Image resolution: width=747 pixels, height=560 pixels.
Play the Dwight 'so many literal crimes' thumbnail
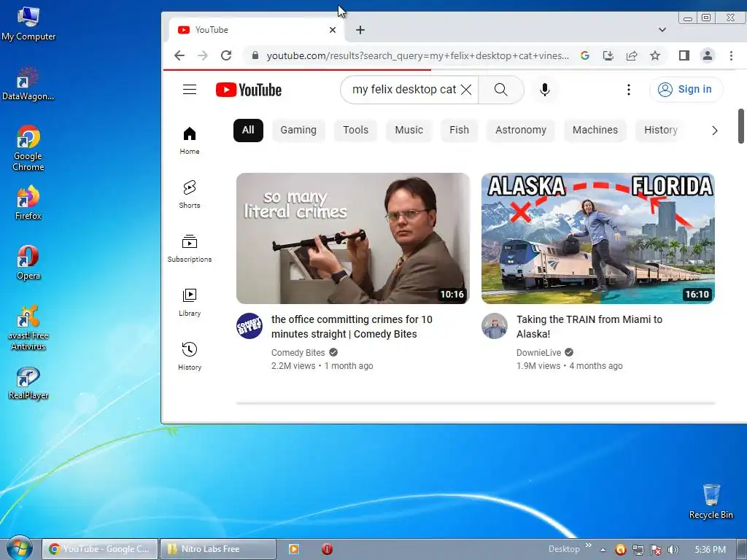353,238
